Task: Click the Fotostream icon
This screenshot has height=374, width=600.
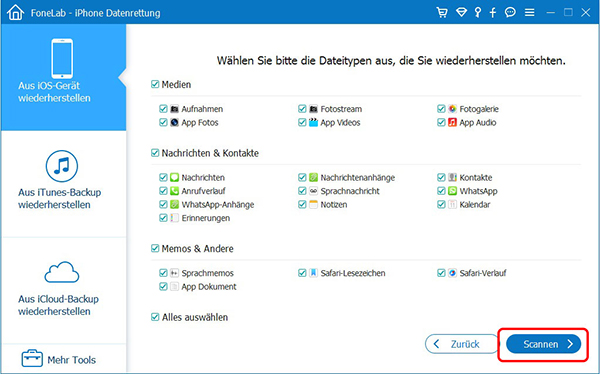Action: (313, 109)
